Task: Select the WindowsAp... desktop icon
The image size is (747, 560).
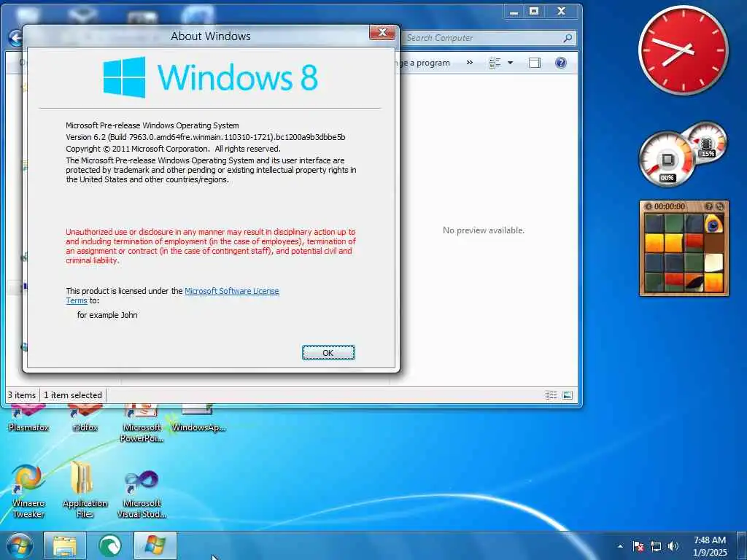Action: [198, 418]
